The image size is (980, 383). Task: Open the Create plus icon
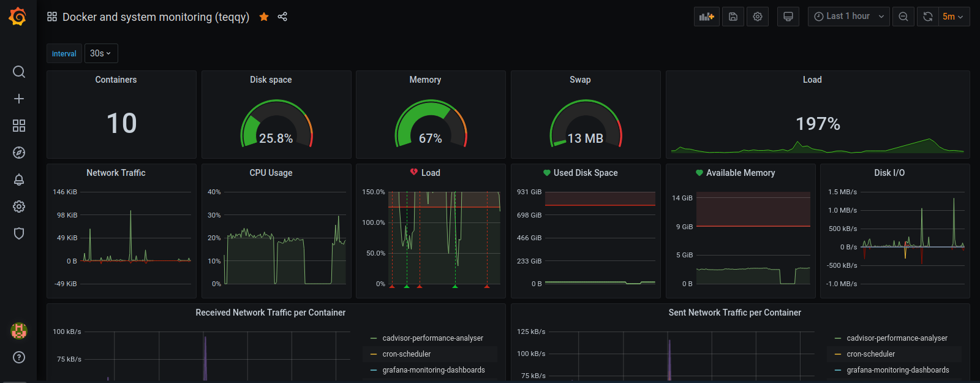click(x=19, y=99)
